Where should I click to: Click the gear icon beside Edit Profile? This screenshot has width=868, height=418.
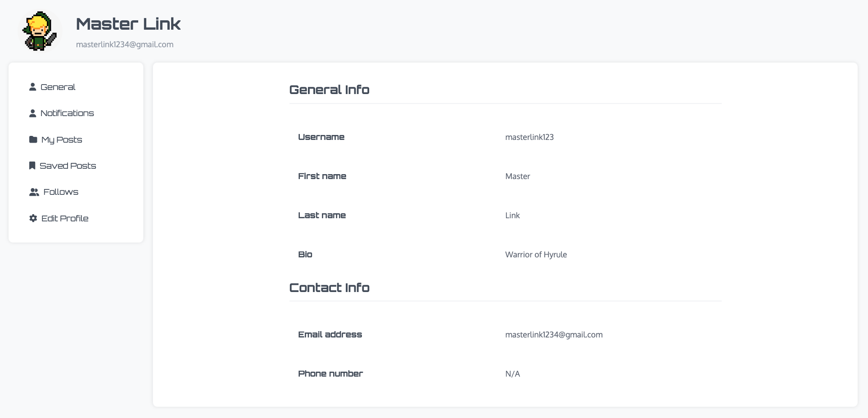(x=33, y=218)
